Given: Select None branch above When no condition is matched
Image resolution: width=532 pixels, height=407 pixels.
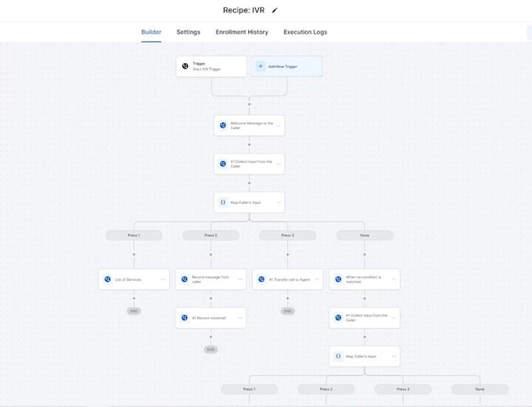Looking at the screenshot, I should (365, 236).
